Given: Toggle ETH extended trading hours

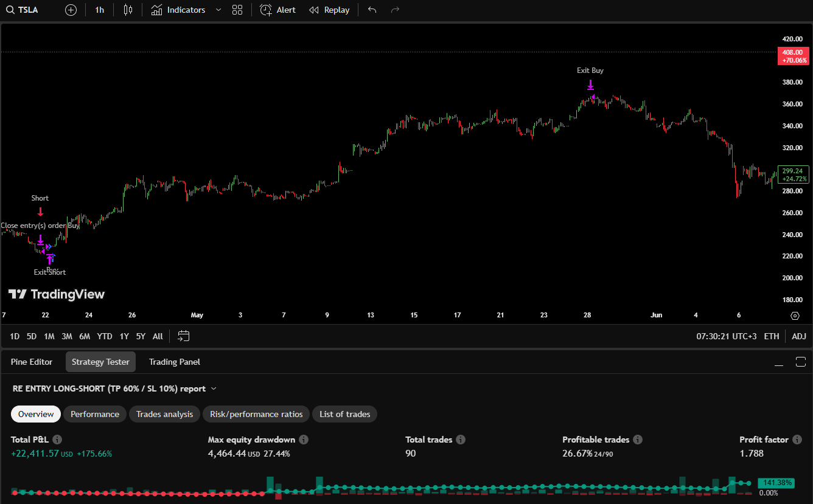Looking at the screenshot, I should 771,336.
